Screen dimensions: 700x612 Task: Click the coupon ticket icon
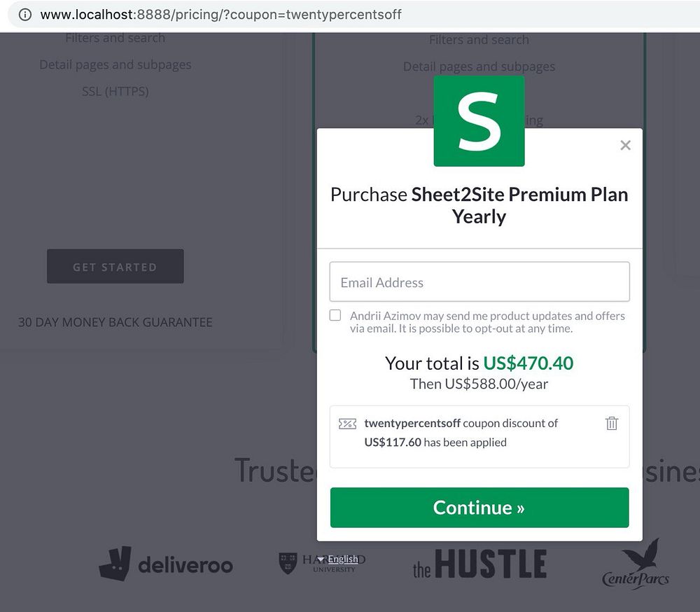(x=347, y=424)
